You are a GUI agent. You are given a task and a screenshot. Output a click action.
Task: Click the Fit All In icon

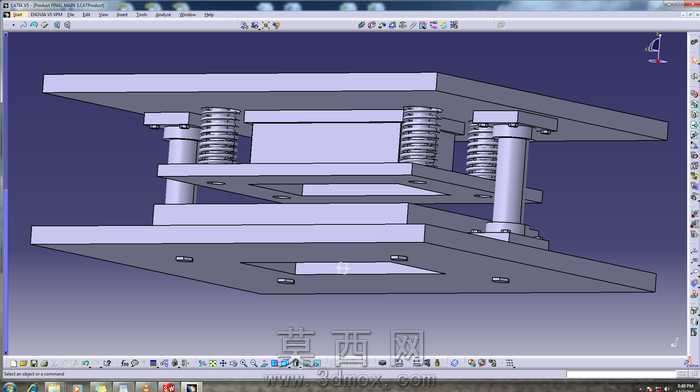(213, 363)
